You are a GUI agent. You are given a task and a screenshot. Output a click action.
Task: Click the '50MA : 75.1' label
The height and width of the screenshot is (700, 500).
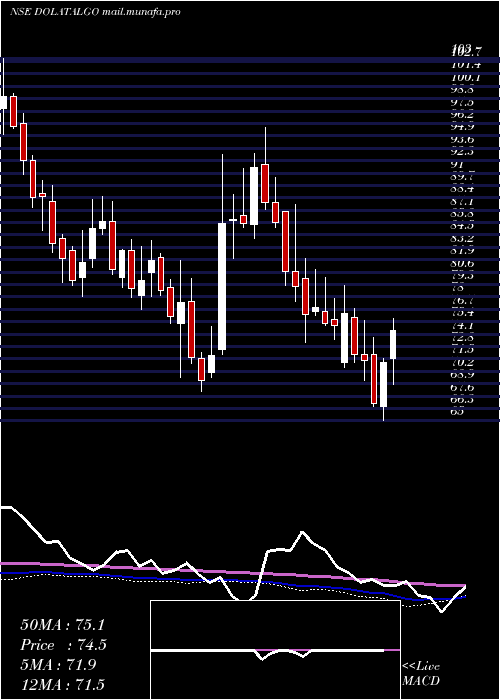coord(62,625)
